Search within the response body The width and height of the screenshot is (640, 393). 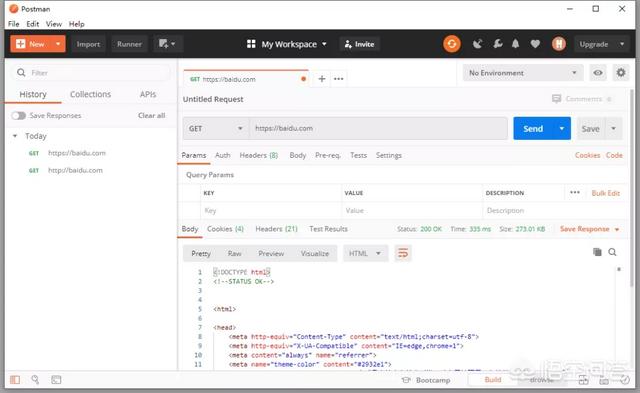coord(612,252)
